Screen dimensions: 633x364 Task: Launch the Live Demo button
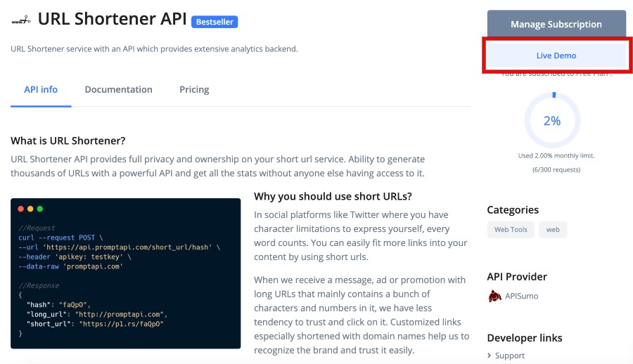pyautogui.click(x=556, y=56)
